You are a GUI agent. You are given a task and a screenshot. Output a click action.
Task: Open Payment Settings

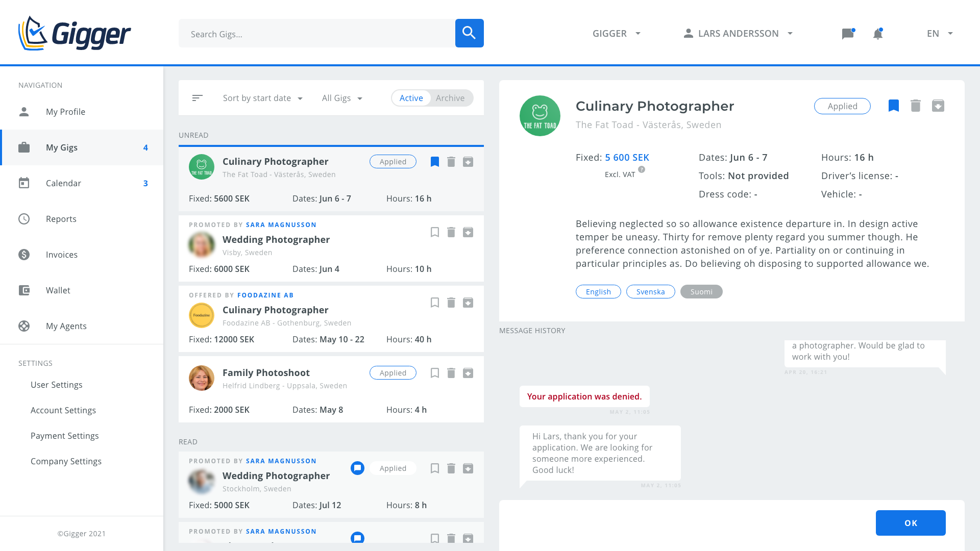tap(65, 436)
